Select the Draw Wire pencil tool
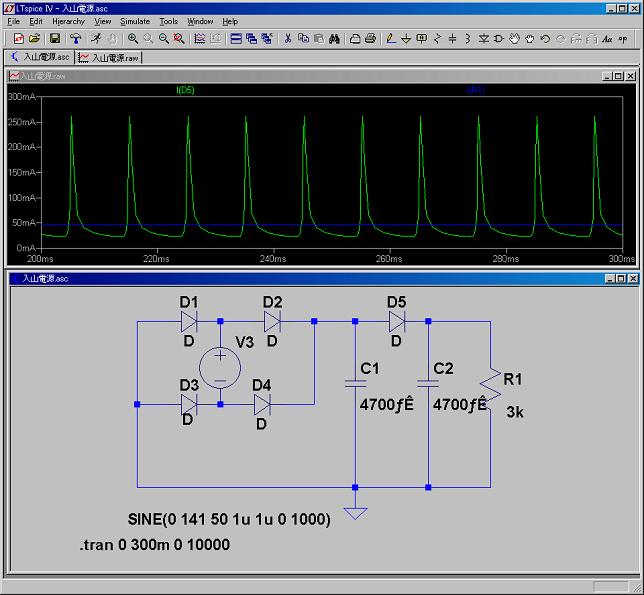This screenshot has width=644, height=595. pyautogui.click(x=391, y=39)
